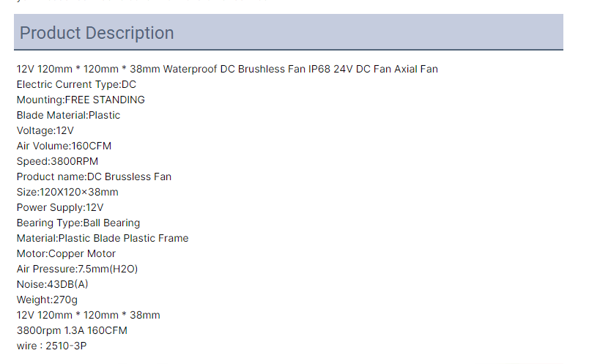Select the Product name:DC Brussless Fan line
The height and width of the screenshot is (364, 589).
pyautogui.click(x=94, y=177)
